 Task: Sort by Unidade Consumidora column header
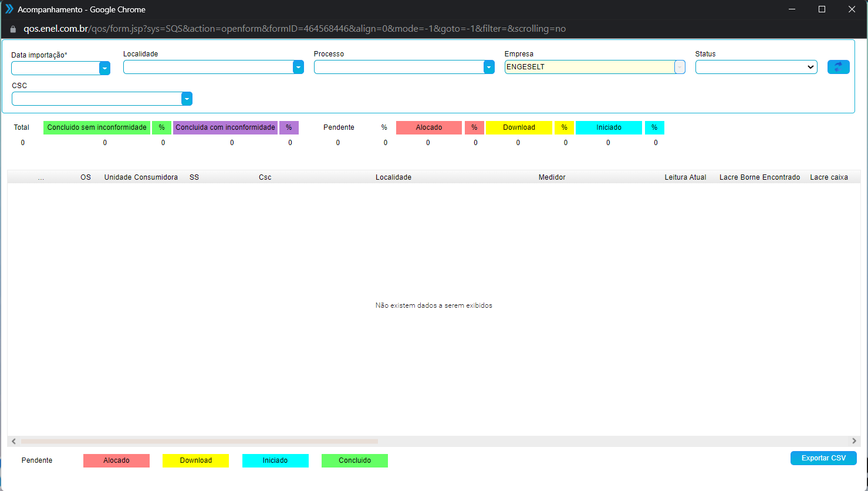pos(141,177)
